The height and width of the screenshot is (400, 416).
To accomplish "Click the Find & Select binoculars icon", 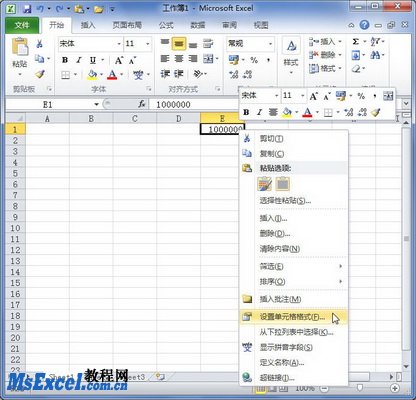I will 375,55.
